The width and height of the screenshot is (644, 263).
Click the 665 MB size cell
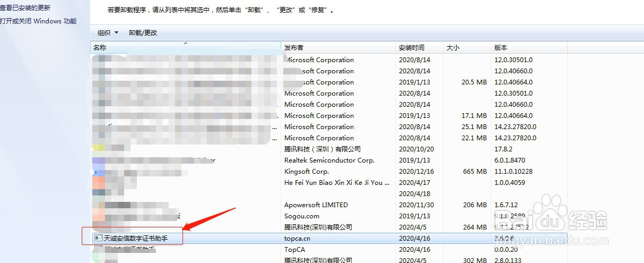tap(475, 172)
